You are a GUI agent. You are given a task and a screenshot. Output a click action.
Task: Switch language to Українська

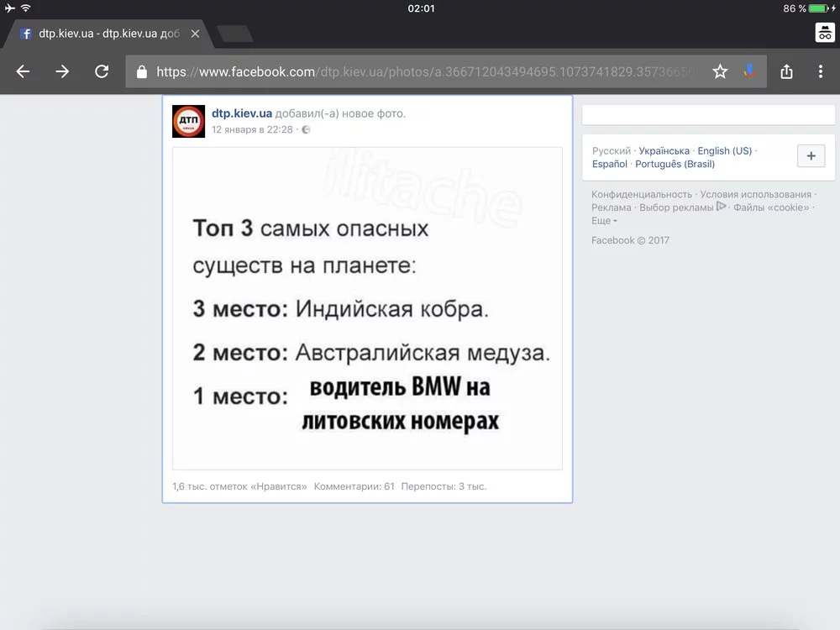pos(664,151)
